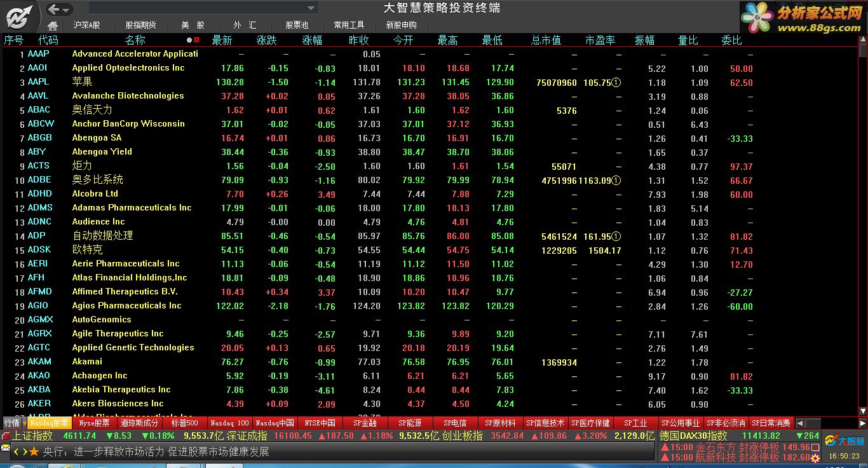
Task: Switch to the SP日常消费 tab
Action: point(771,423)
